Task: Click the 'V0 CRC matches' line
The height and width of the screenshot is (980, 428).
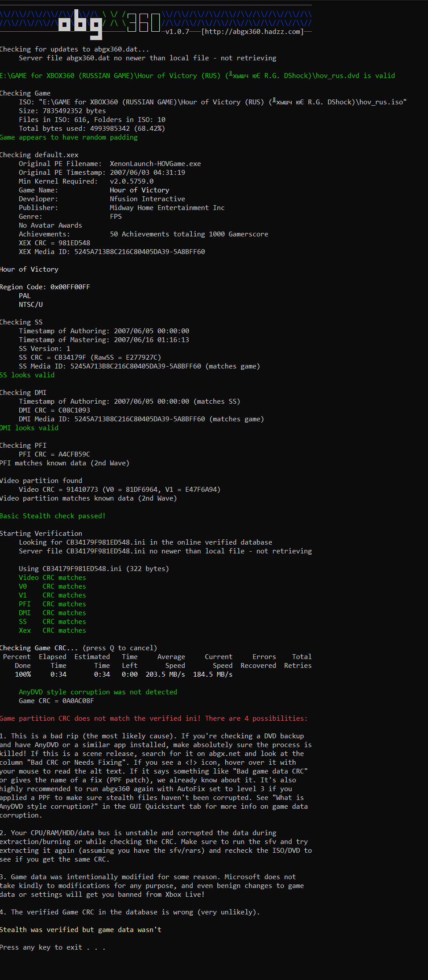Action: 52,586
